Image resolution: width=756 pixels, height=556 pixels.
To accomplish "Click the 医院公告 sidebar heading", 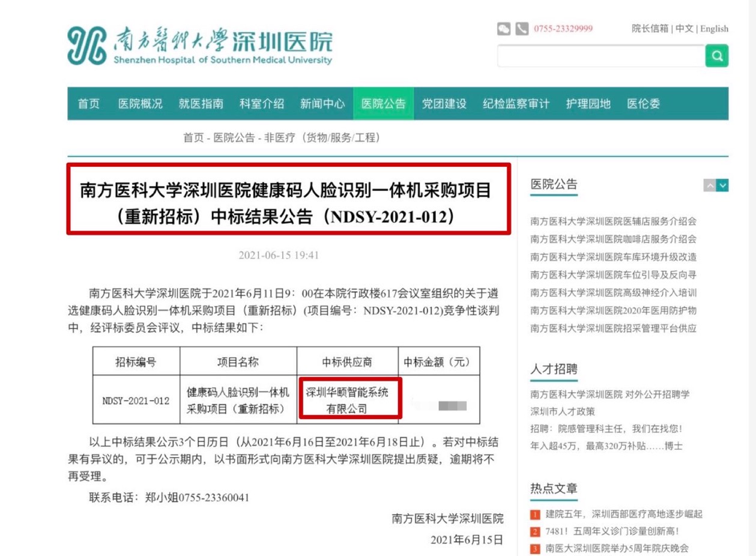I will [554, 184].
